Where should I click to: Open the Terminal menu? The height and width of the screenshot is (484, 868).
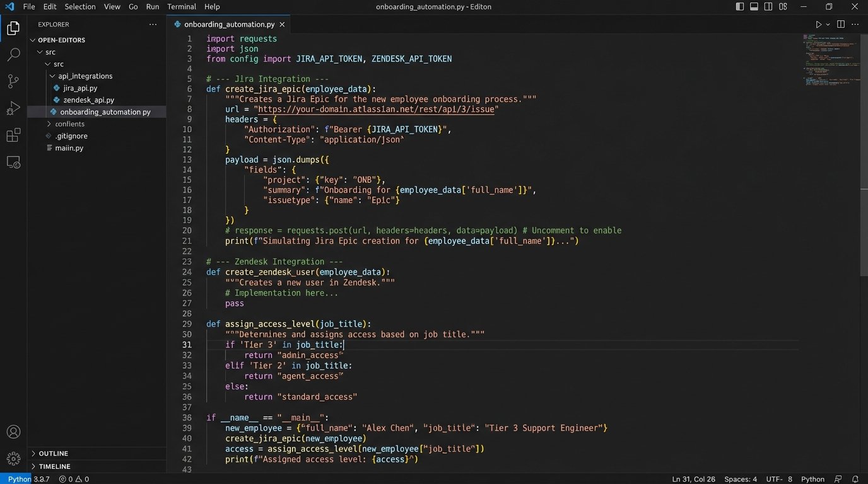pos(181,7)
